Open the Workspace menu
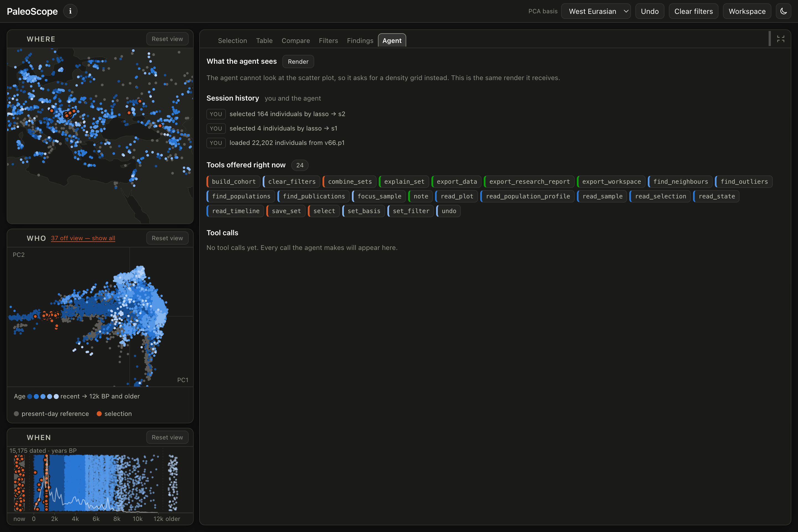This screenshot has height=532, width=798. tap(747, 11)
